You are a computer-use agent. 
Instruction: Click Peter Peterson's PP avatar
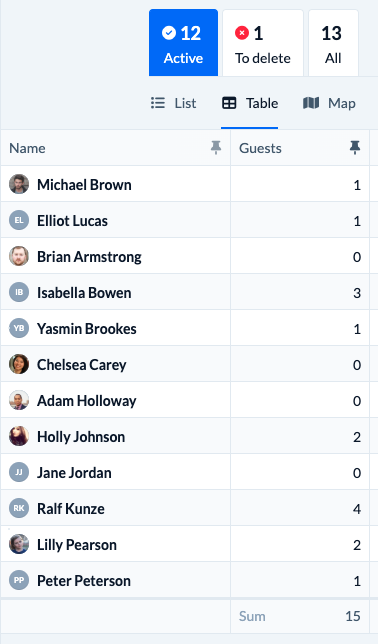(x=19, y=580)
